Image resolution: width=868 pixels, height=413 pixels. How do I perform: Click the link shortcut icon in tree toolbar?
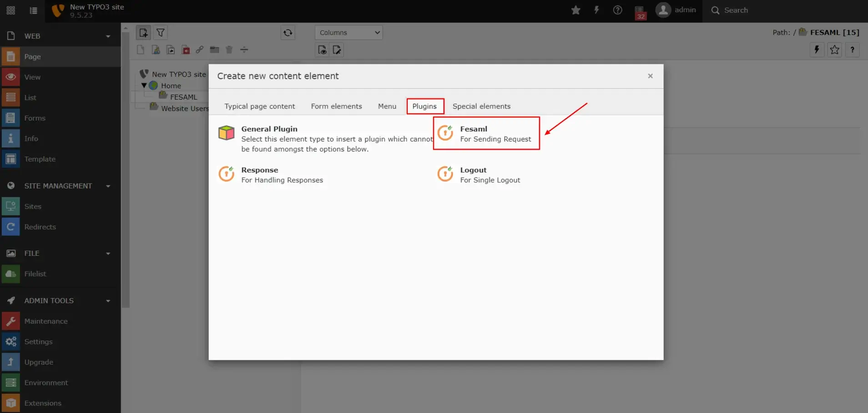(x=200, y=50)
